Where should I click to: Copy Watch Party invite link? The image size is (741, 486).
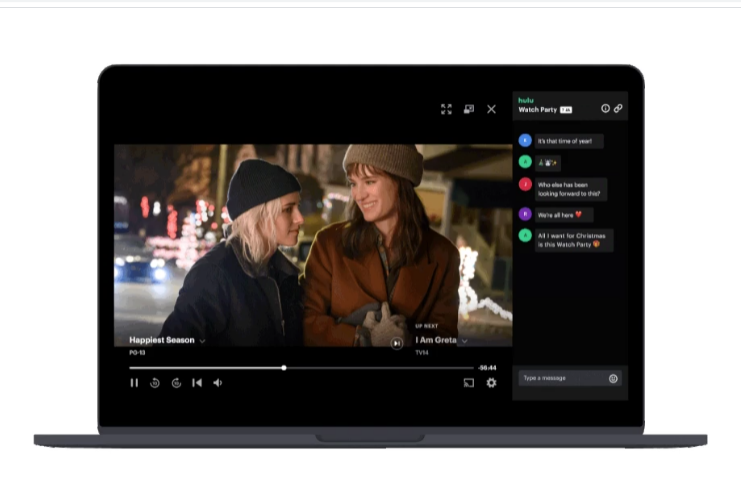618,108
